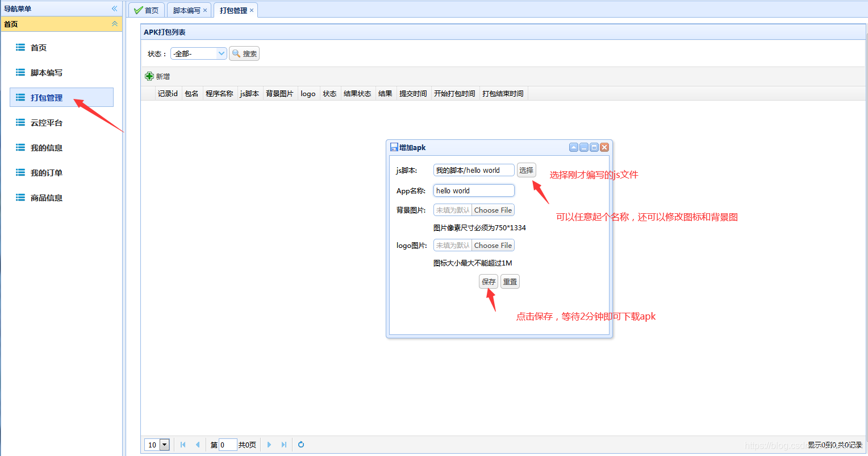Go to previous page in pager

pyautogui.click(x=197, y=445)
